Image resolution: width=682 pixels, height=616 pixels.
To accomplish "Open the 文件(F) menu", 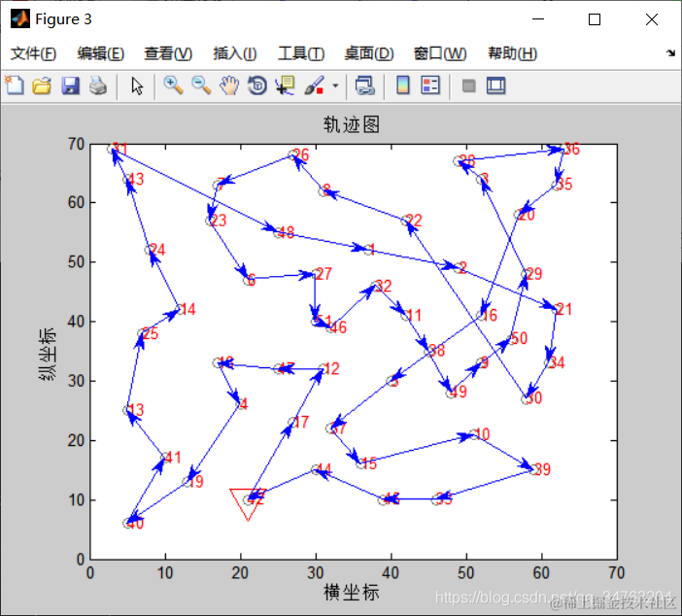I will point(33,53).
